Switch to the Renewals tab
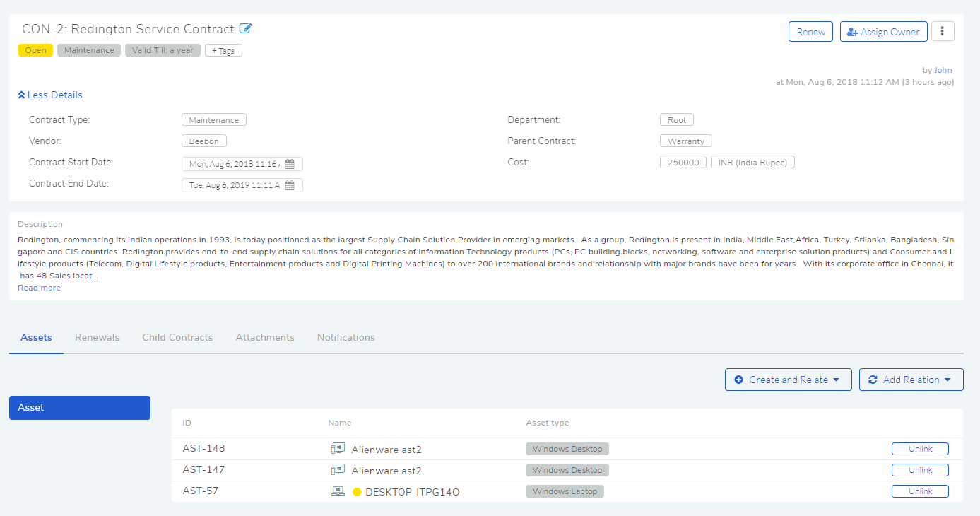This screenshot has width=980, height=516. pyautogui.click(x=97, y=337)
